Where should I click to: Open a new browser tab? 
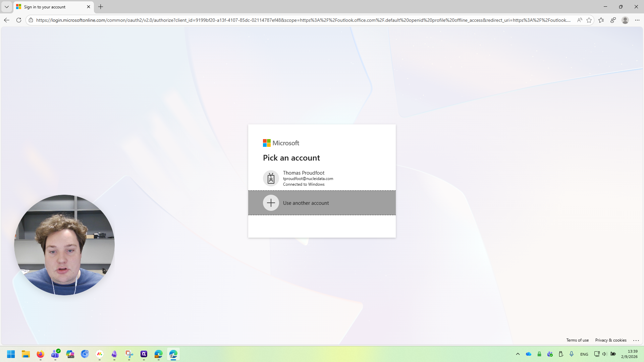pos(101,7)
